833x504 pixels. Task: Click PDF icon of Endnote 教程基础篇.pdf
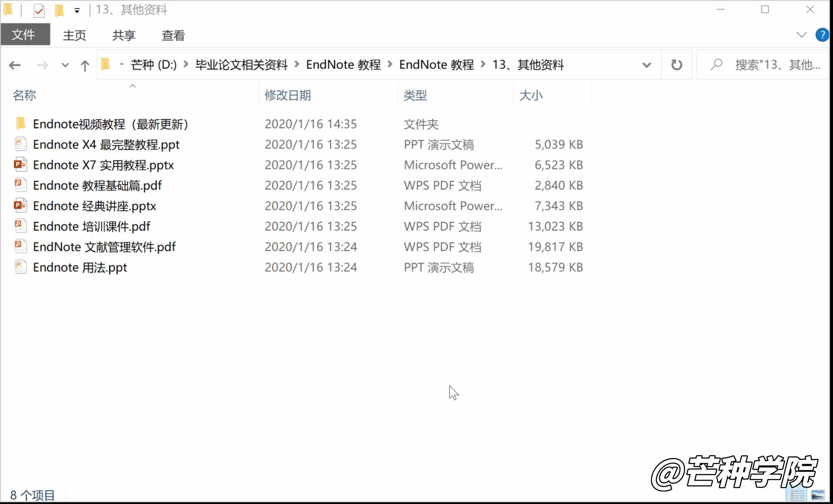point(21,185)
